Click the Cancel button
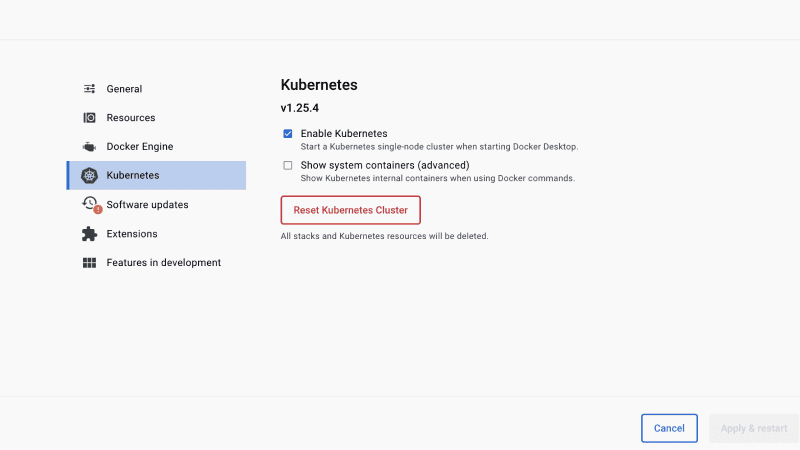Screen dimensions: 800x450 pyautogui.click(x=669, y=428)
